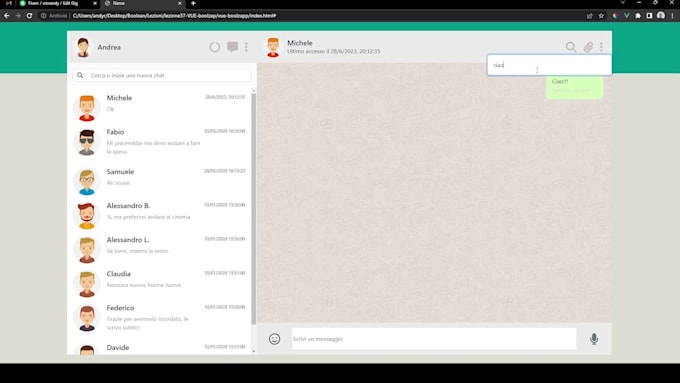Click the browser forward arrow
This screenshot has width=680, height=383.
(18, 16)
